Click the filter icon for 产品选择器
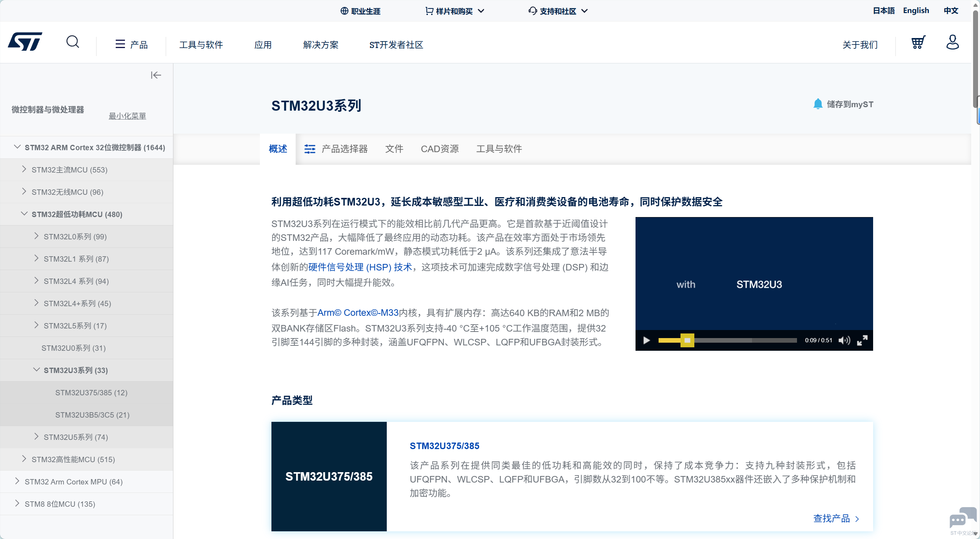The image size is (980, 539). [x=309, y=149]
